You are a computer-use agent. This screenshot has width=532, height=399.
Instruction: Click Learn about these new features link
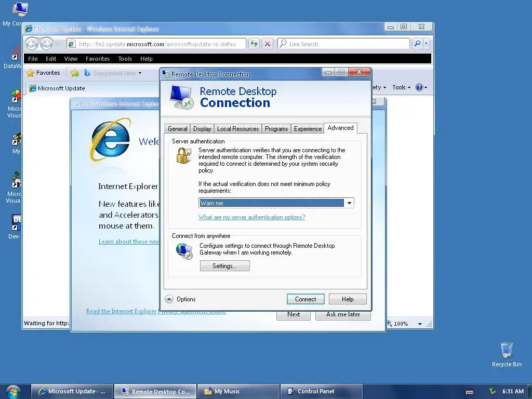129,242
